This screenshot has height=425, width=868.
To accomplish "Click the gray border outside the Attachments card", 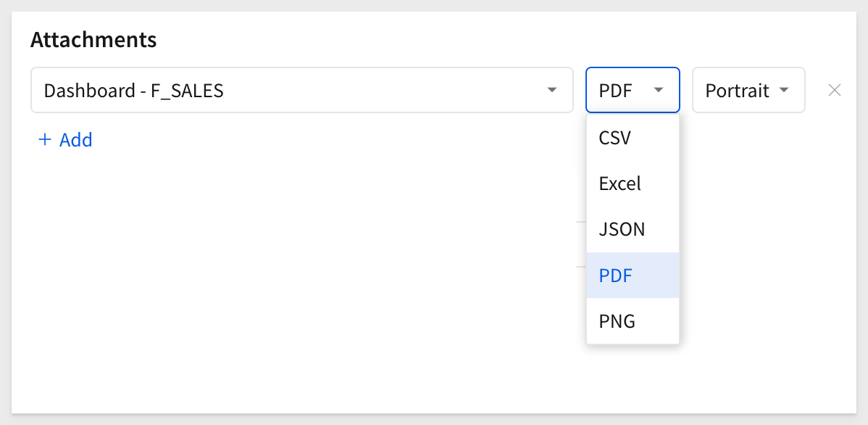I will (434, 419).
